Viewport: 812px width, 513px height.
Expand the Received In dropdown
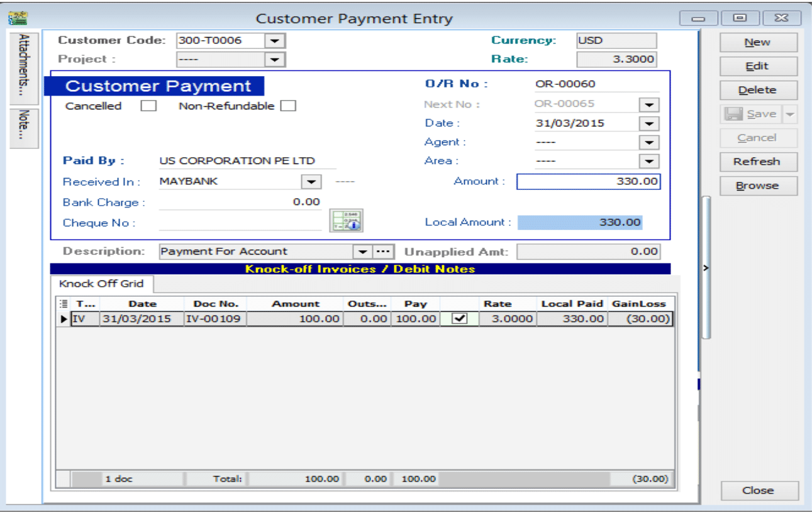311,182
